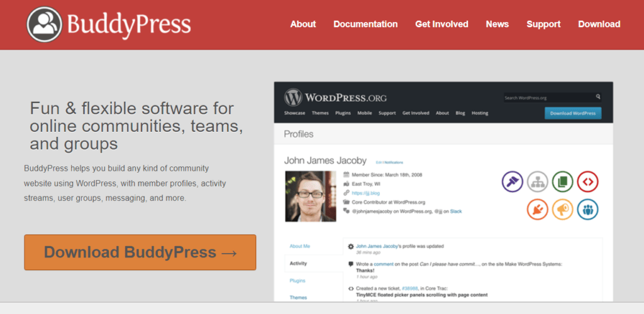This screenshot has width=644, height=314.
Task: Click the purple hammer badge icon
Action: 513,181
